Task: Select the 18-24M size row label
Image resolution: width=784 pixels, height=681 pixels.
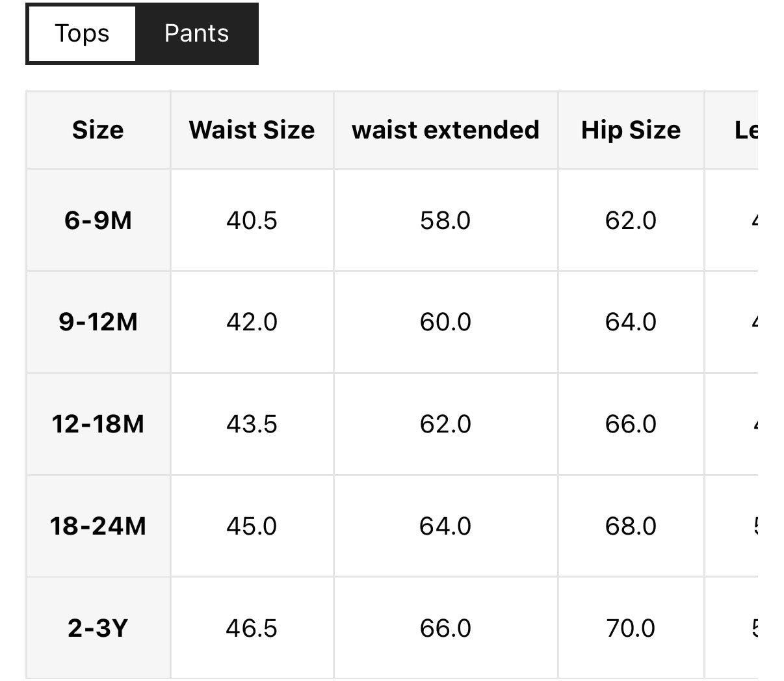Action: click(98, 526)
